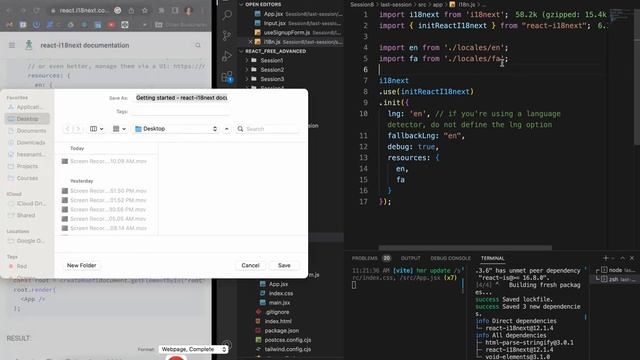Open VS Code Search view icon
640x360 pixels.
pyautogui.click(x=227, y=15)
